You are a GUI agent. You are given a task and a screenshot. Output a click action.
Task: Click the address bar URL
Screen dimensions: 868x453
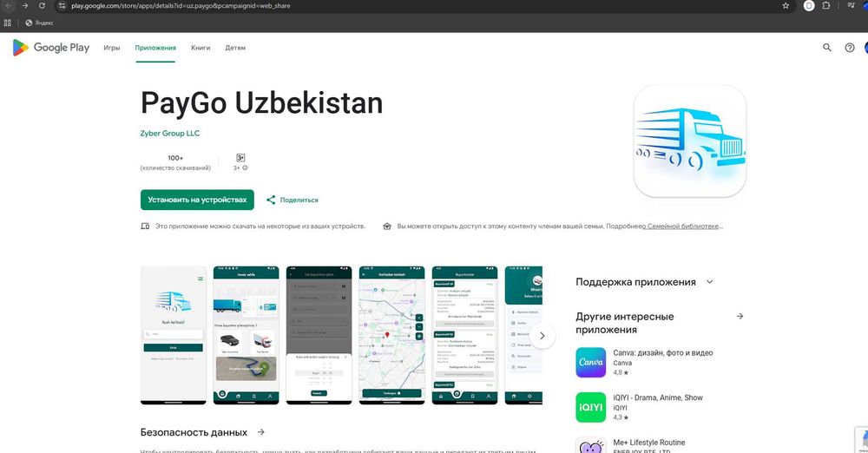tap(181, 5)
